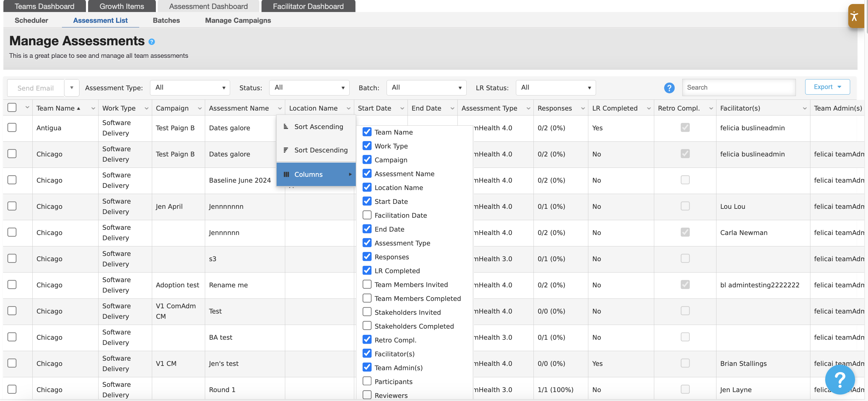Sort by Team Name column header
Viewport: 868px width, 401px height.
tap(56, 108)
